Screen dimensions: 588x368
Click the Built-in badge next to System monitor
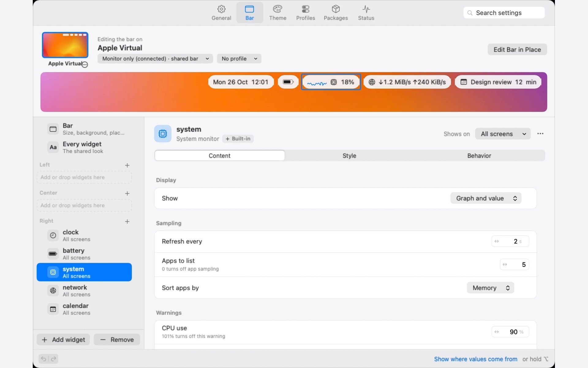[x=238, y=139]
